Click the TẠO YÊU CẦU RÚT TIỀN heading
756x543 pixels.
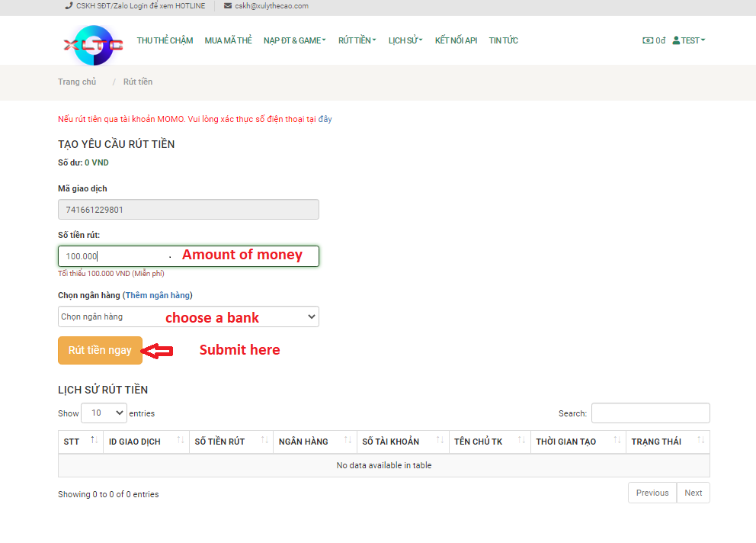[116, 144]
